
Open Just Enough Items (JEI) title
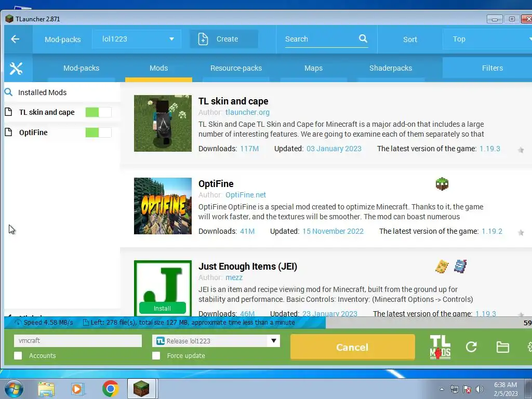(x=248, y=267)
